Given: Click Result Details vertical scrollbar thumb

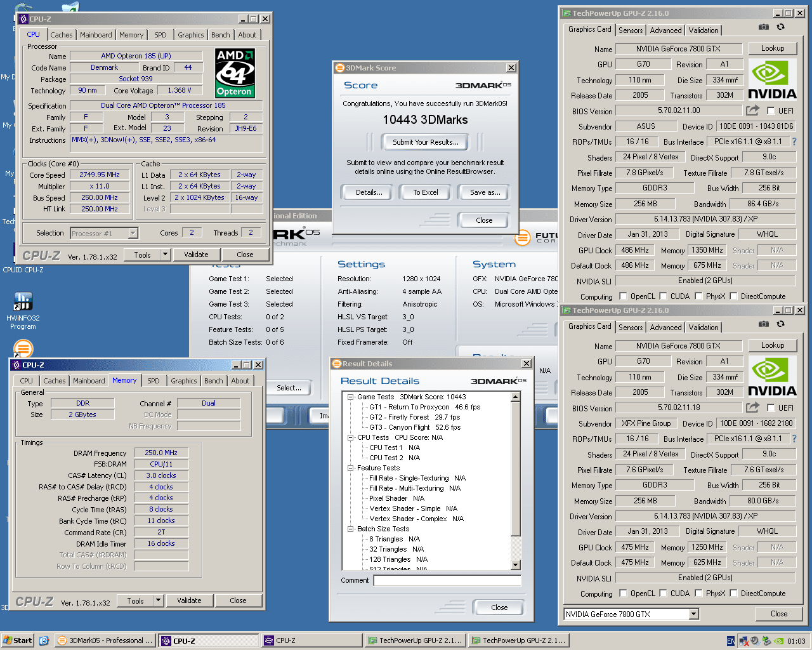Looking at the screenshot, I should (x=516, y=469).
